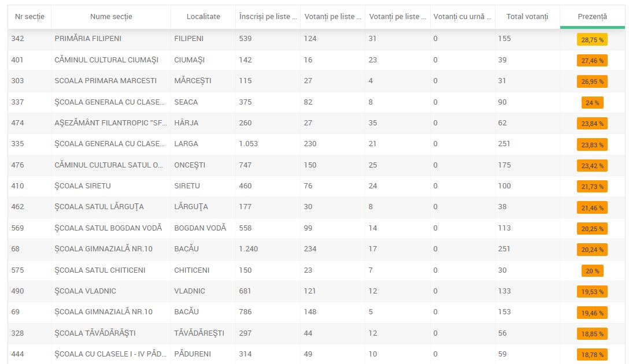Sort by Nume secție header

click(111, 17)
